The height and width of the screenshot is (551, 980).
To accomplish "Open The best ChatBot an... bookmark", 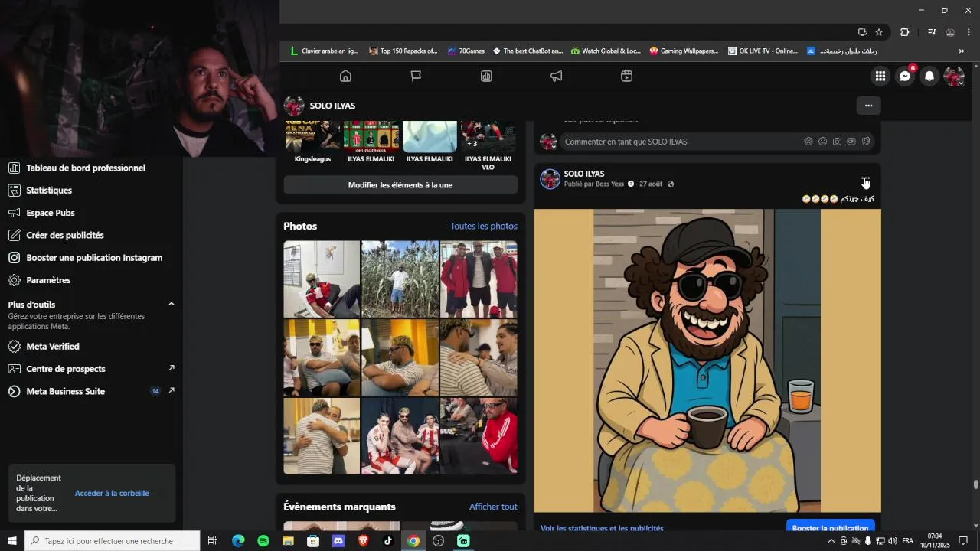I will point(528,51).
